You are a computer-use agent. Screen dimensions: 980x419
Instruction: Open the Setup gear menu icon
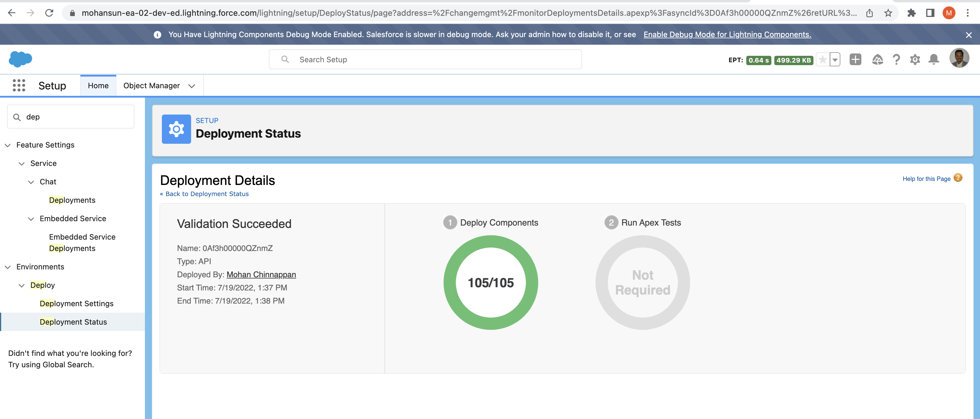[x=915, y=59]
